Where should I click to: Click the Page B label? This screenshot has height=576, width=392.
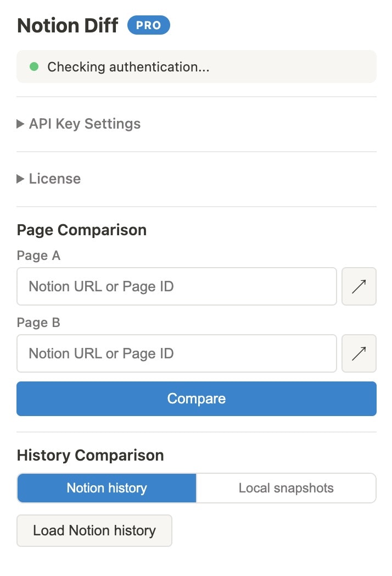point(38,323)
